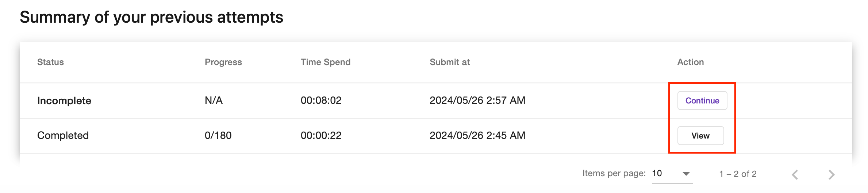Click the 00:00:22 time spent cell
The image size is (868, 193).
coord(321,135)
